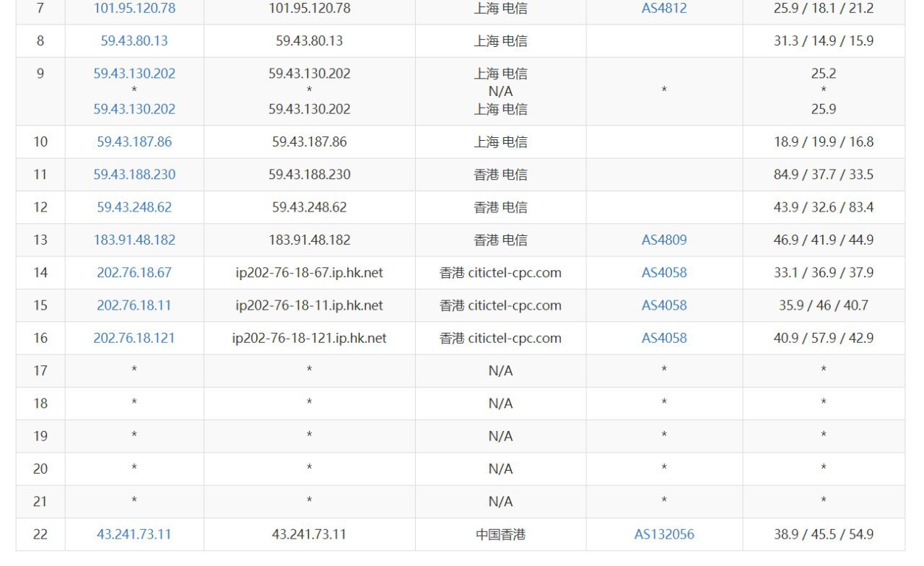Click the AS132056 link
This screenshot has width=924, height=566.
click(x=664, y=534)
